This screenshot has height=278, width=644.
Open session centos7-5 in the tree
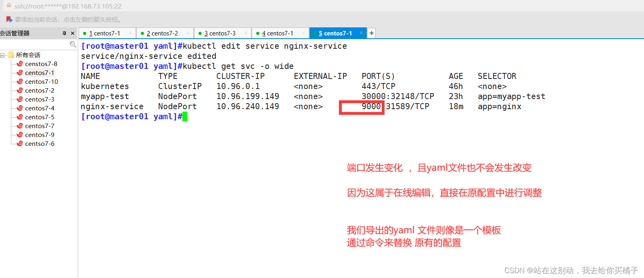tap(40, 117)
